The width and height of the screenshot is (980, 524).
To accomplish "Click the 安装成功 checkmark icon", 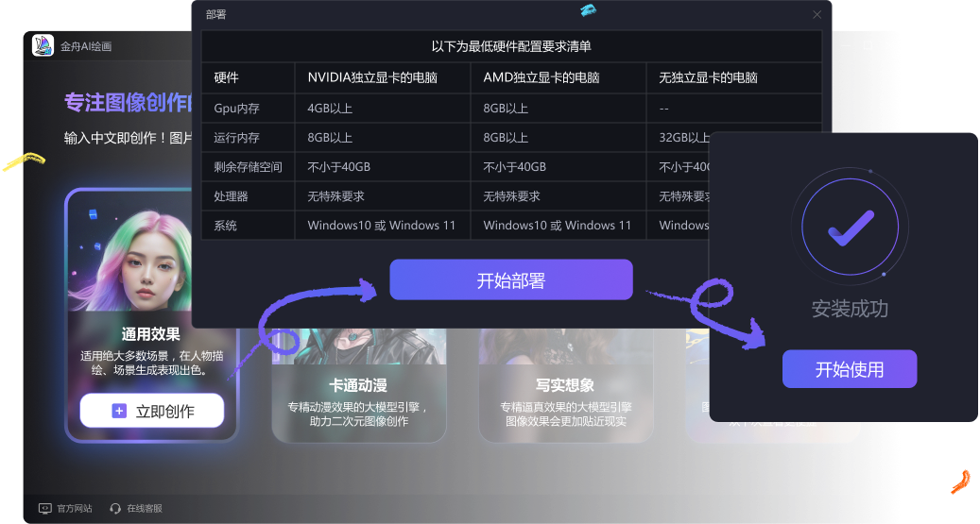I will [x=850, y=228].
